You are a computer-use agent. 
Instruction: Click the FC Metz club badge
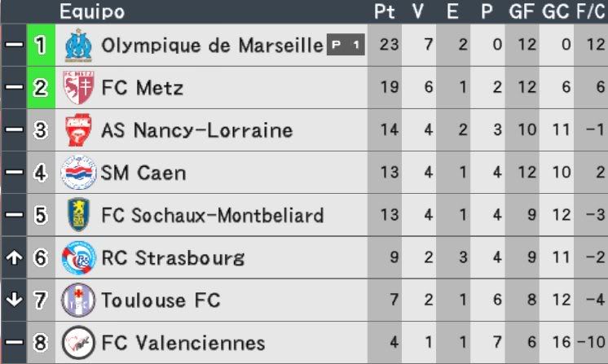[x=78, y=87]
